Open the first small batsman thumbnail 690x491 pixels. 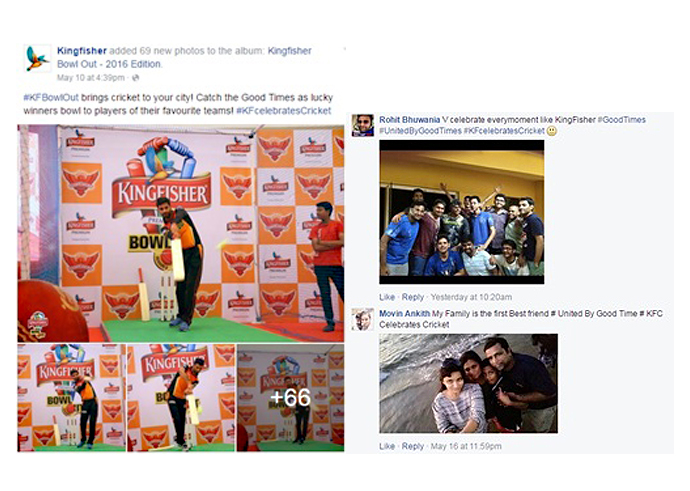(x=72, y=398)
